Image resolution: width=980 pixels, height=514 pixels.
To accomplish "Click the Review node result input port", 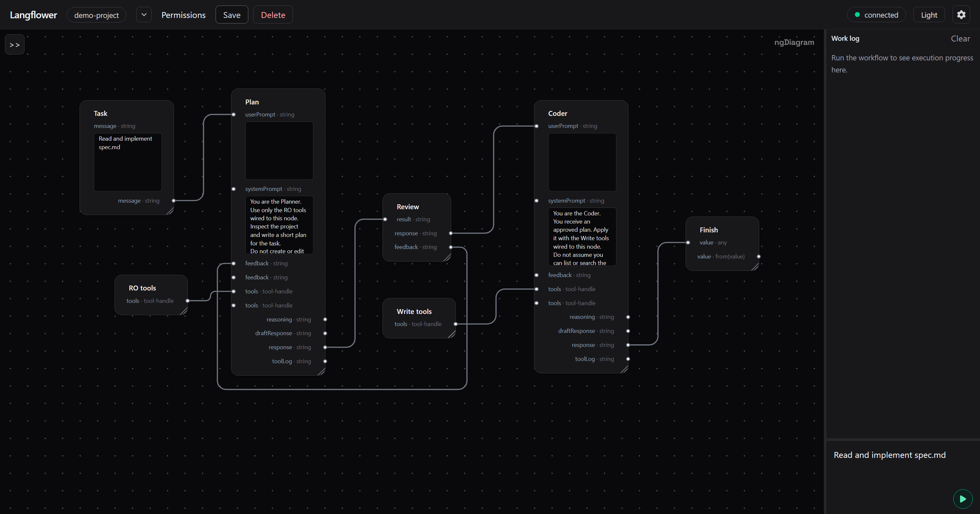I will (385, 219).
